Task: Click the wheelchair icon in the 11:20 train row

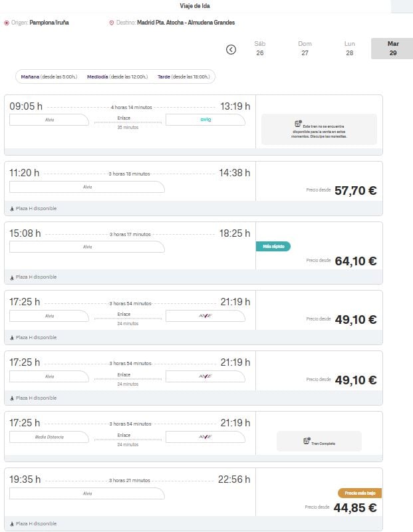Action: tap(12, 209)
